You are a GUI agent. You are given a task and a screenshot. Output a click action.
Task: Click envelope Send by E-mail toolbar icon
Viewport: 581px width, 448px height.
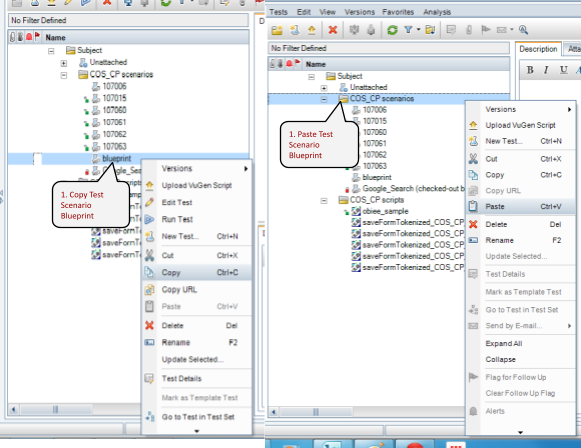[501, 30]
